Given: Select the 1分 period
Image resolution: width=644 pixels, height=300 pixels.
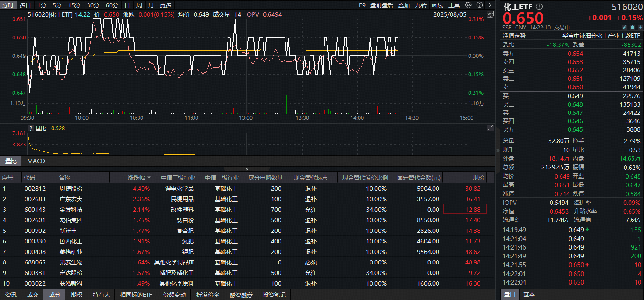Looking at the screenshot, I should point(42,5).
